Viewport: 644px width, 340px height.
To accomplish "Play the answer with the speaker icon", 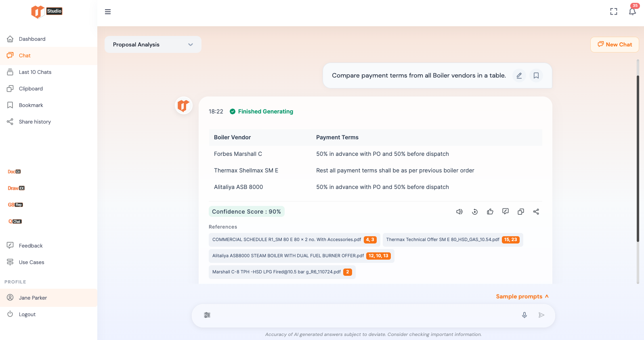I will [x=459, y=212].
